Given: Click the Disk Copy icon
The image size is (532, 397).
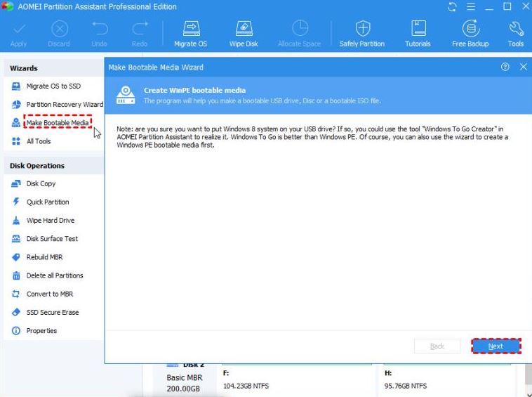Looking at the screenshot, I should pyautogui.click(x=16, y=183).
